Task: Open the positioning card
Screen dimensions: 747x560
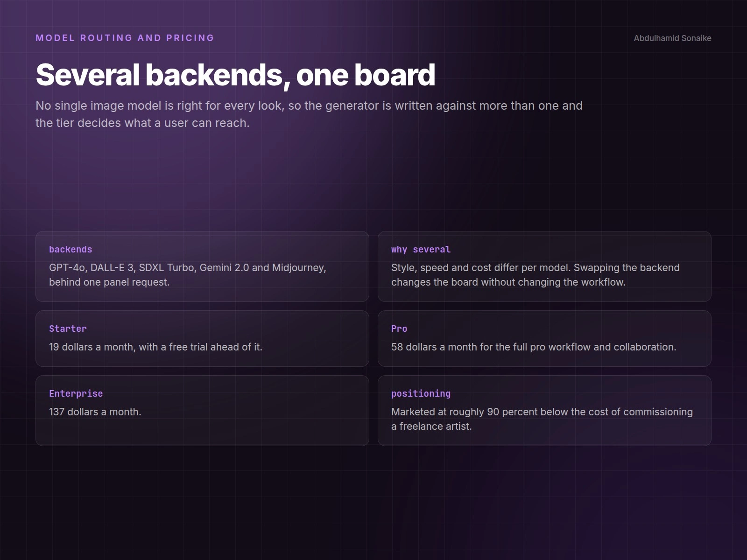Action: (544, 411)
